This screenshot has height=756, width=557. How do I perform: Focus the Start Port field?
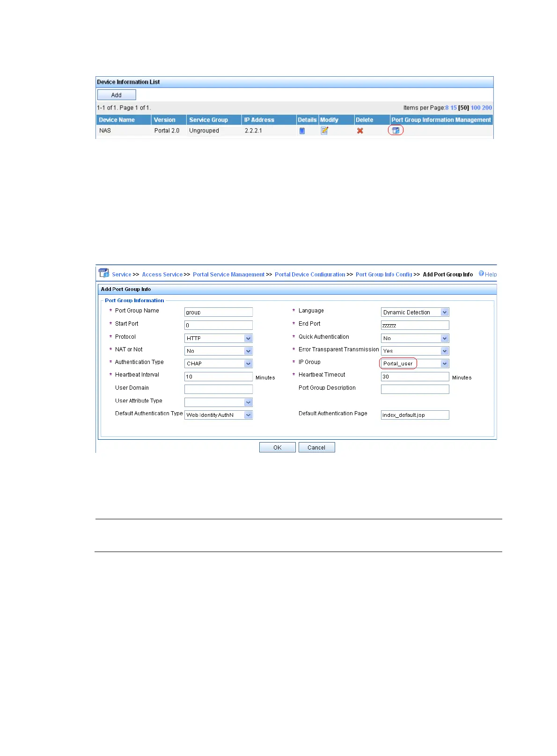click(x=219, y=325)
